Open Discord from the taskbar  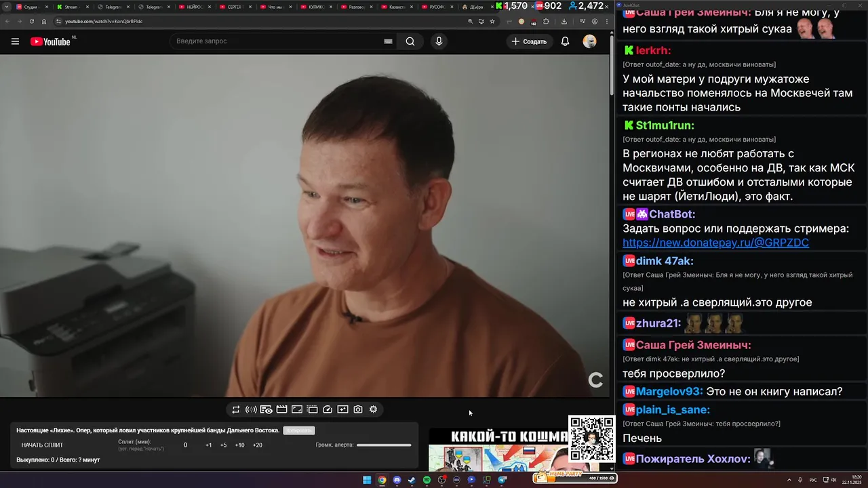397,480
